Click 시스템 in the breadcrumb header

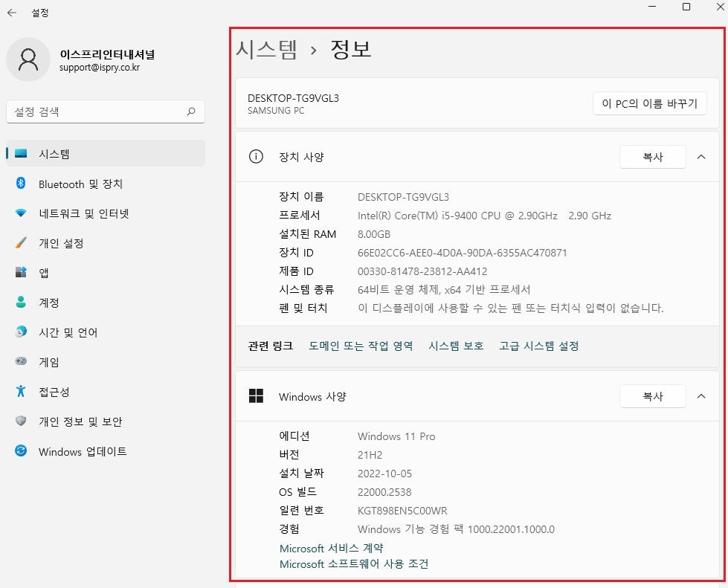266,49
